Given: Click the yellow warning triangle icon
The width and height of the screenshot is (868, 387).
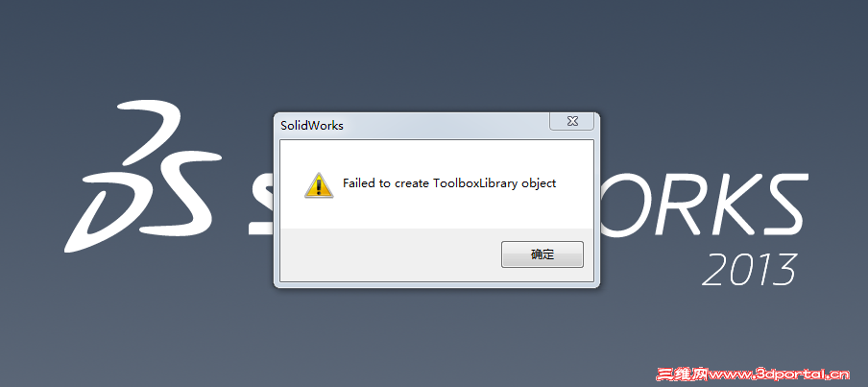Looking at the screenshot, I should coord(319,185).
